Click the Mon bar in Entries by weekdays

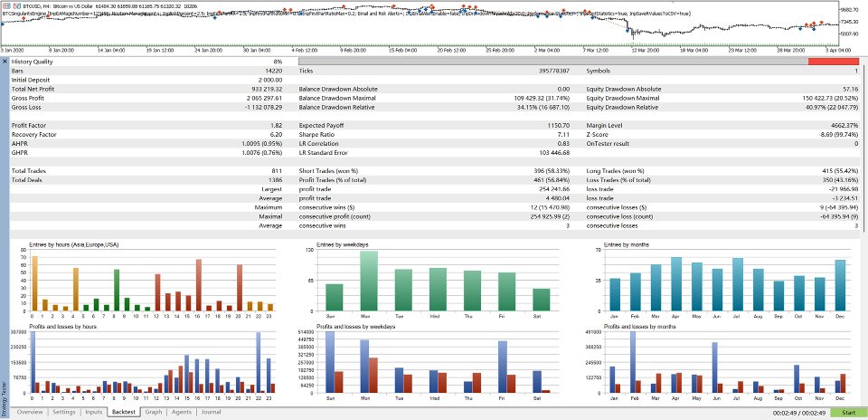369,281
